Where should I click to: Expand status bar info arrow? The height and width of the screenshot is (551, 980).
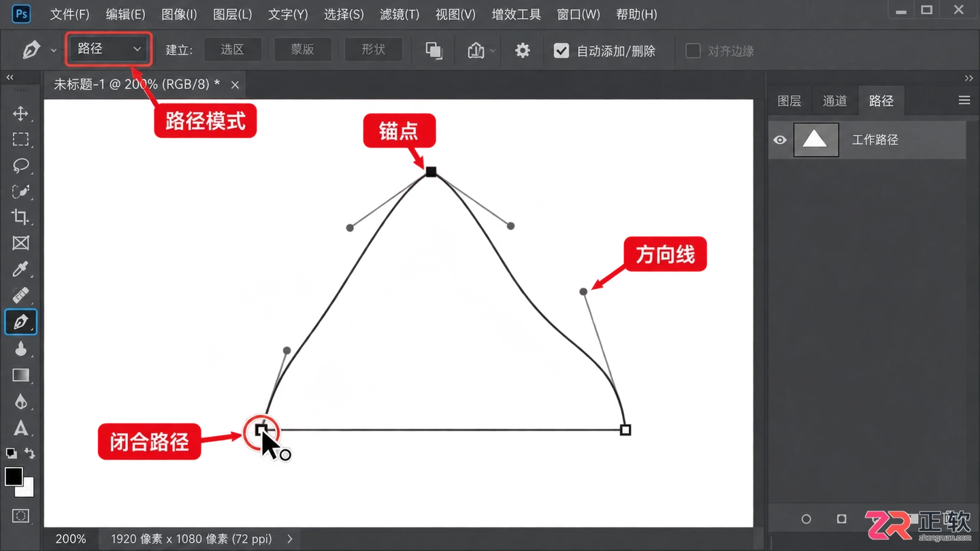tap(290, 539)
